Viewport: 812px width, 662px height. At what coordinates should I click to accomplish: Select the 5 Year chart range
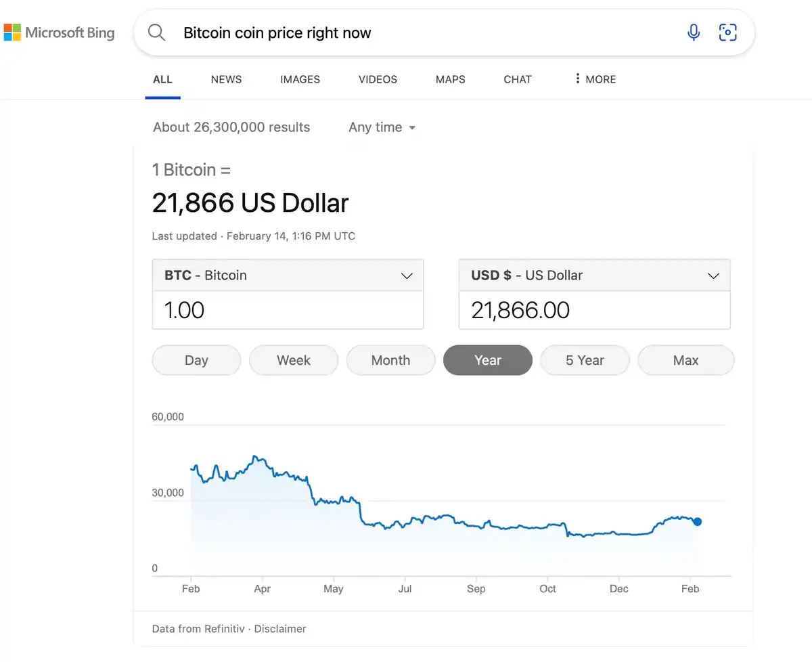coord(585,360)
